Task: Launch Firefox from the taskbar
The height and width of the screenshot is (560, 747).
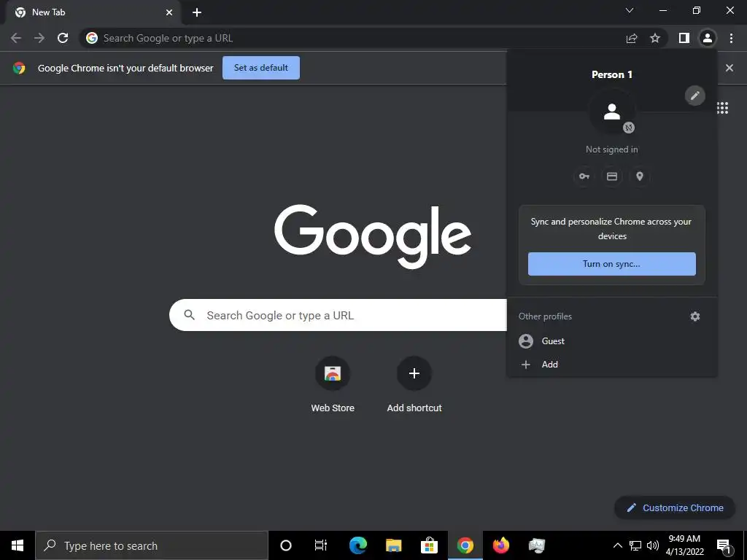Action: click(x=500, y=545)
